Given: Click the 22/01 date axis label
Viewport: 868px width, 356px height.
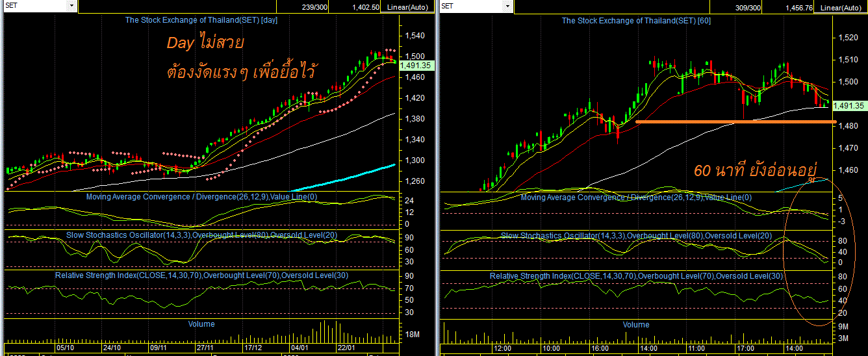Looking at the screenshot, I should pyautogui.click(x=346, y=348).
